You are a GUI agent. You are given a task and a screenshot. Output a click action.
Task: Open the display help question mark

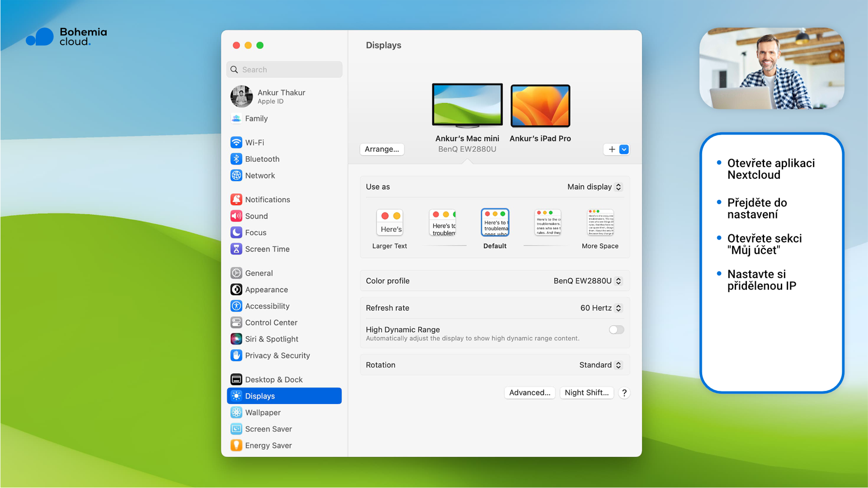point(624,393)
